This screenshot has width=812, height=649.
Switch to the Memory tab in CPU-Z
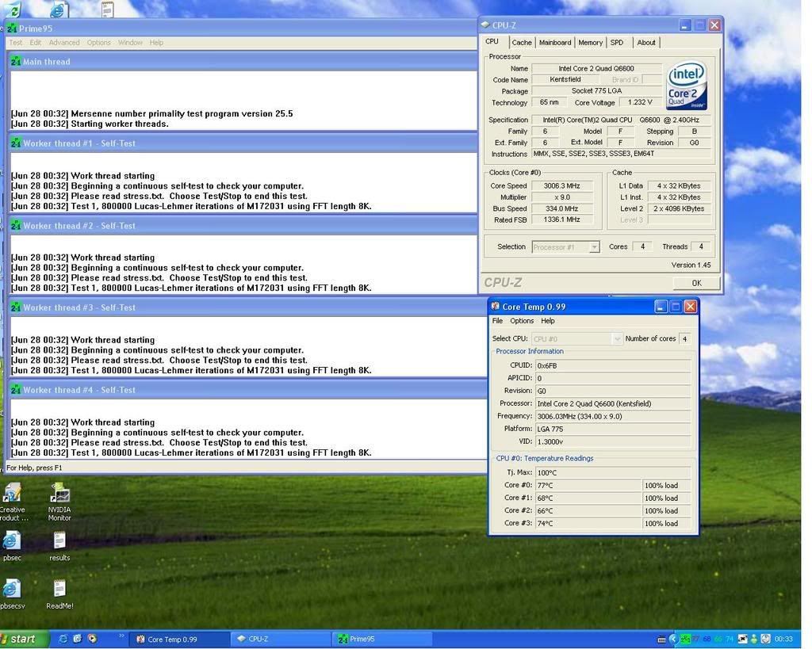click(x=590, y=43)
